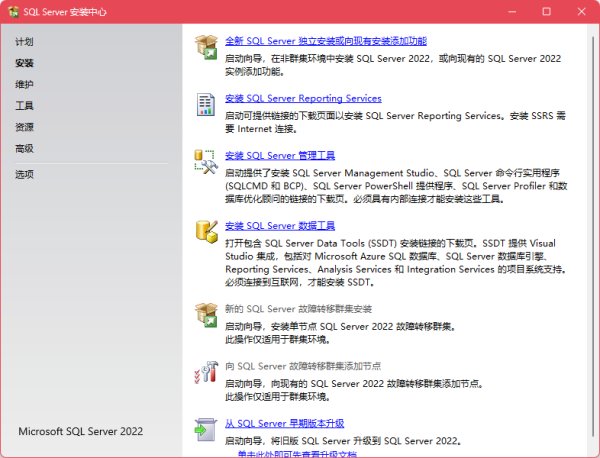Open 安装 SQL Server 管理工具 link
The width and height of the screenshot is (600, 458).
click(x=280, y=156)
